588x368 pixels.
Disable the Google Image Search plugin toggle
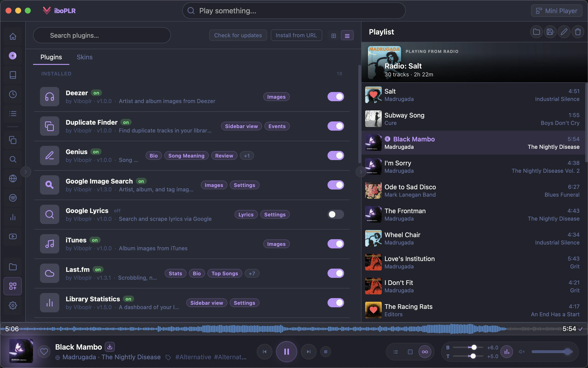[336, 185]
